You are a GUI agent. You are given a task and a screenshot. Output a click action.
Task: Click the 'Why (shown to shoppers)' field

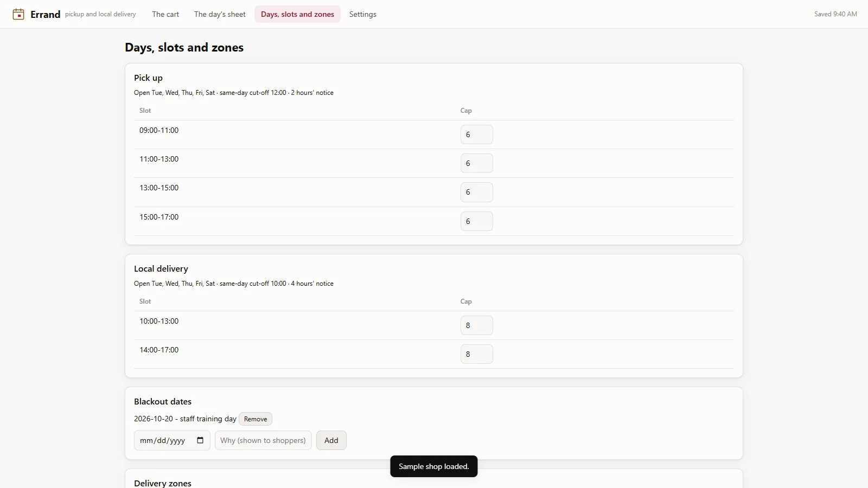tap(263, 440)
